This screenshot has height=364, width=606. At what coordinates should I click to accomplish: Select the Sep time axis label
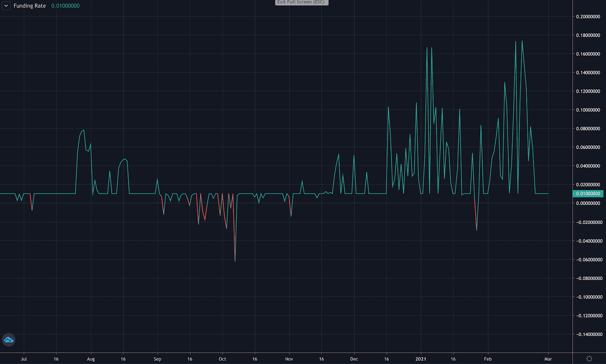tap(158, 359)
